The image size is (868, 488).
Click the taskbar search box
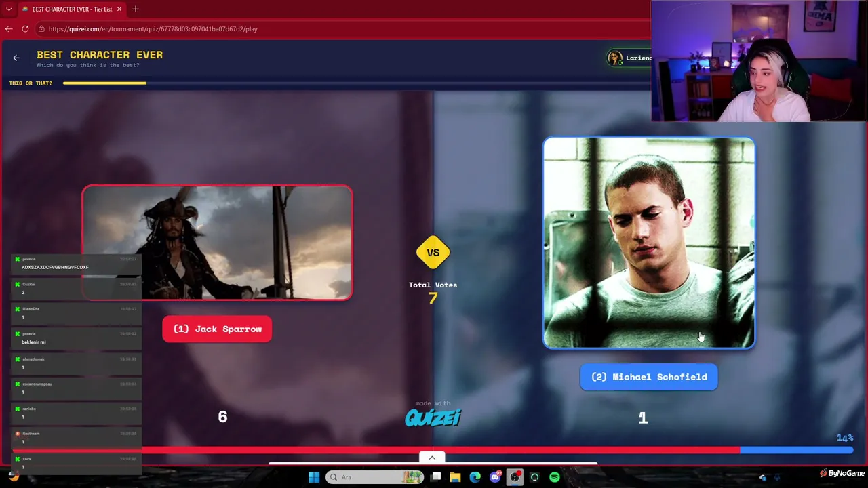tap(374, 477)
